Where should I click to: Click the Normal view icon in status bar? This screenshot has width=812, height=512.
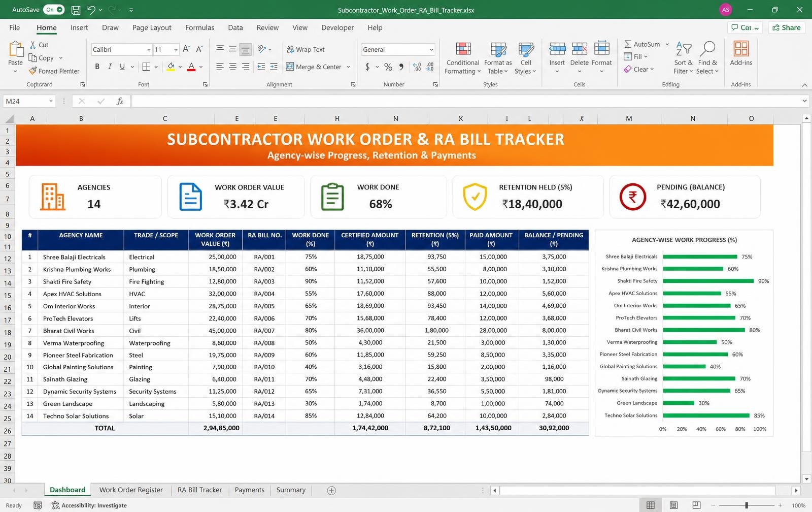pyautogui.click(x=650, y=505)
